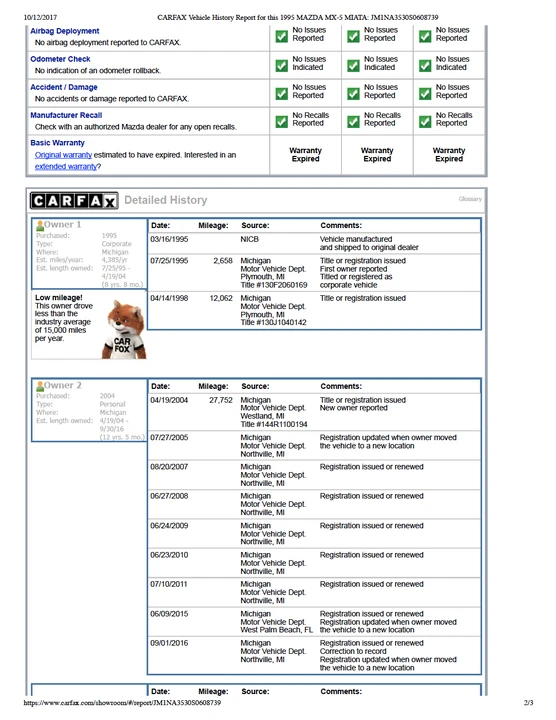Click third-column green check in Manufacturer Recall row
This screenshot has width=556, height=720.
tap(425, 121)
